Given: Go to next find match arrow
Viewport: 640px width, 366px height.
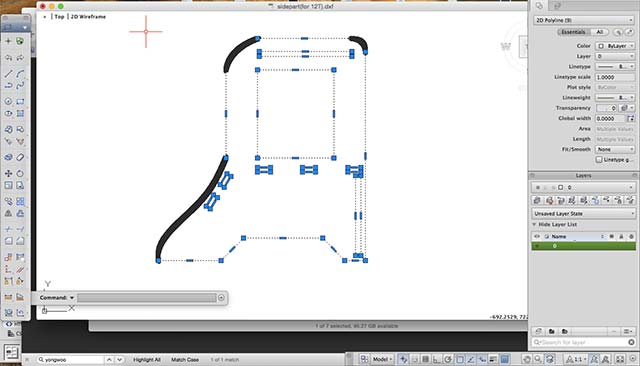Looking at the screenshot, I should click(x=119, y=359).
